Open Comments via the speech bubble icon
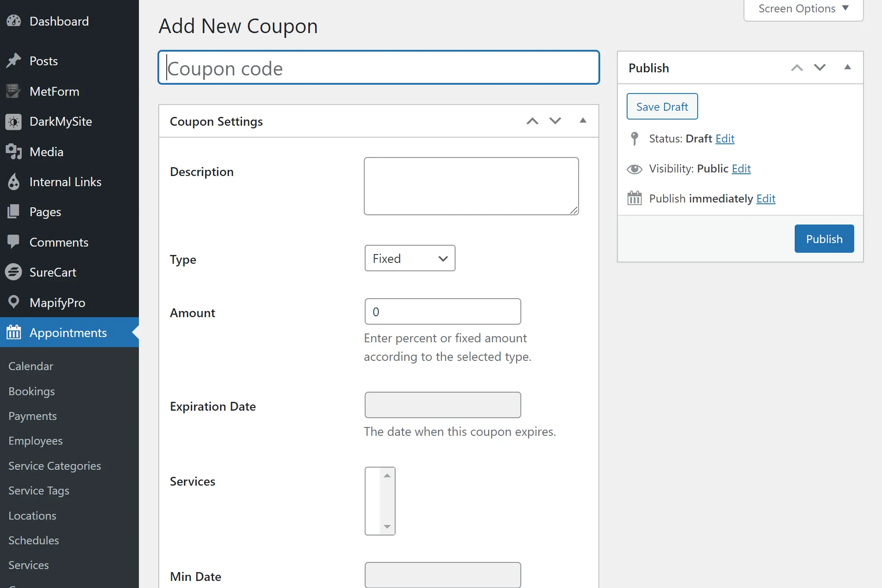 [x=14, y=242]
